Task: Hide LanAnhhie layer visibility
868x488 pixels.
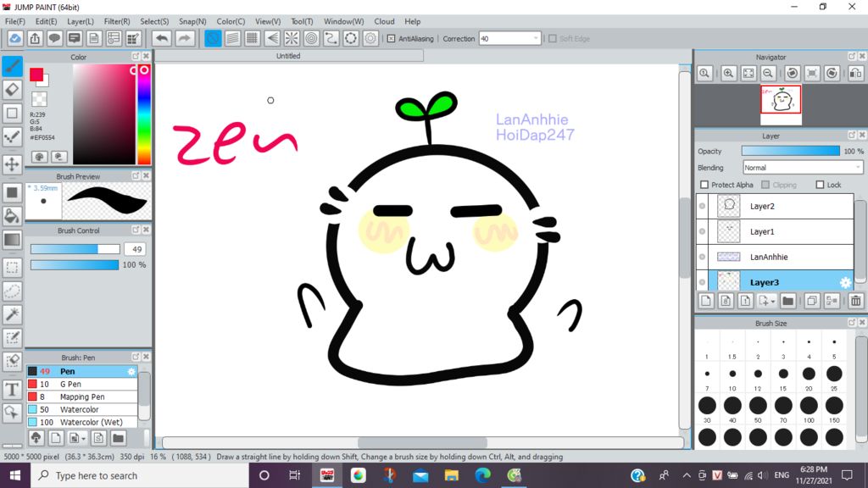Action: [x=703, y=257]
